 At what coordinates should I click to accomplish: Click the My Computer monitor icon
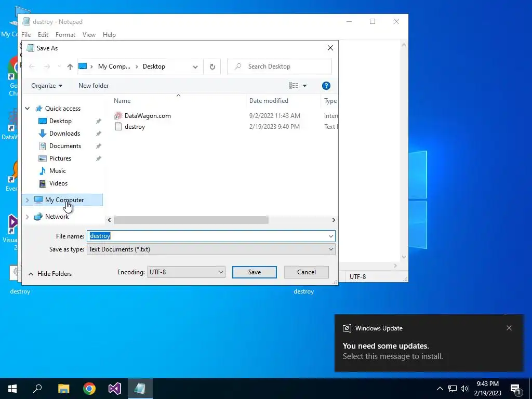(38, 200)
